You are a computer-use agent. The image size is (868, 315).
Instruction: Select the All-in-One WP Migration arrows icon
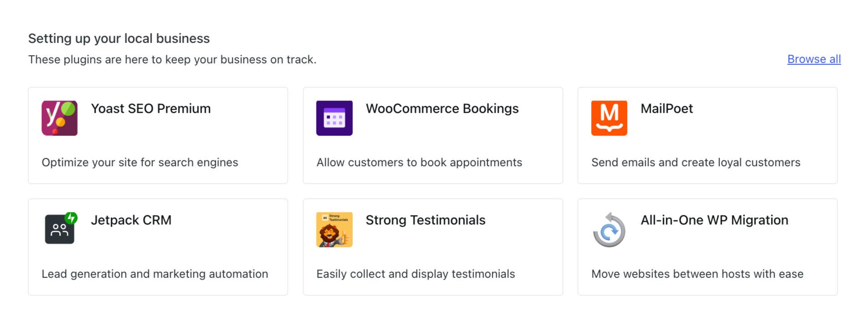point(609,229)
